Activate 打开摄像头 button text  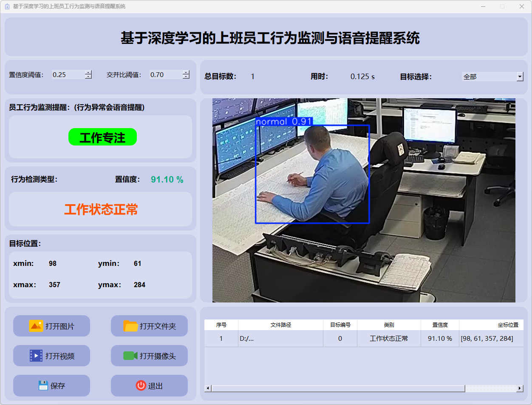click(158, 356)
